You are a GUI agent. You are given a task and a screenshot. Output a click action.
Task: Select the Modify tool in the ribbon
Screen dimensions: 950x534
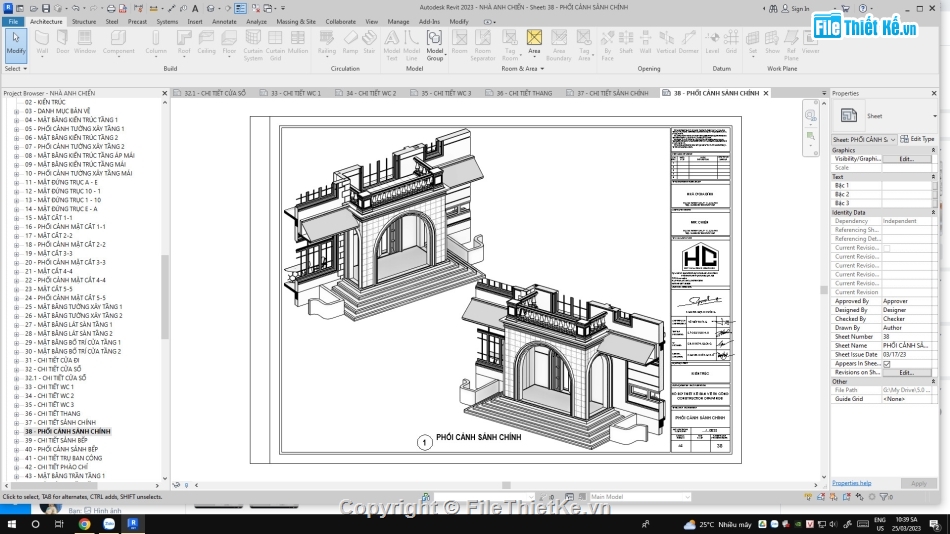(16, 44)
